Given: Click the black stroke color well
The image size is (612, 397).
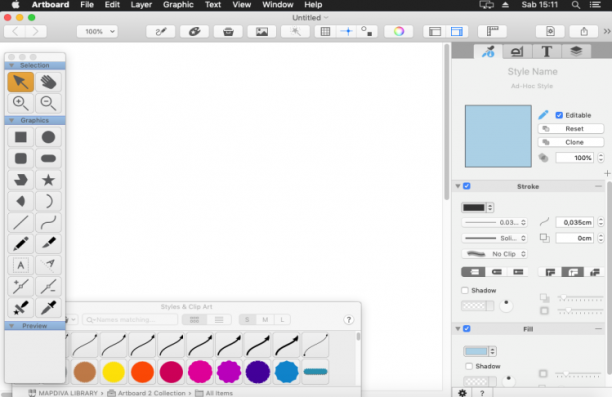Looking at the screenshot, I should pos(474,207).
